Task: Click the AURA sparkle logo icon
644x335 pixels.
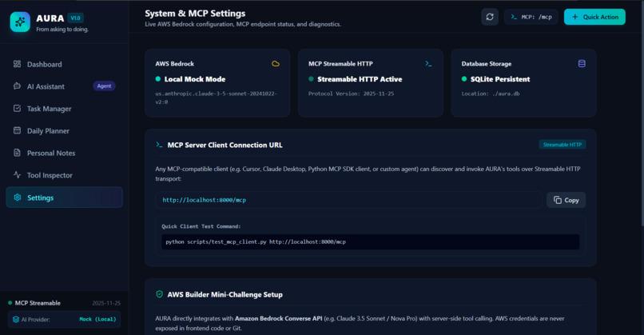Action: click(x=20, y=22)
